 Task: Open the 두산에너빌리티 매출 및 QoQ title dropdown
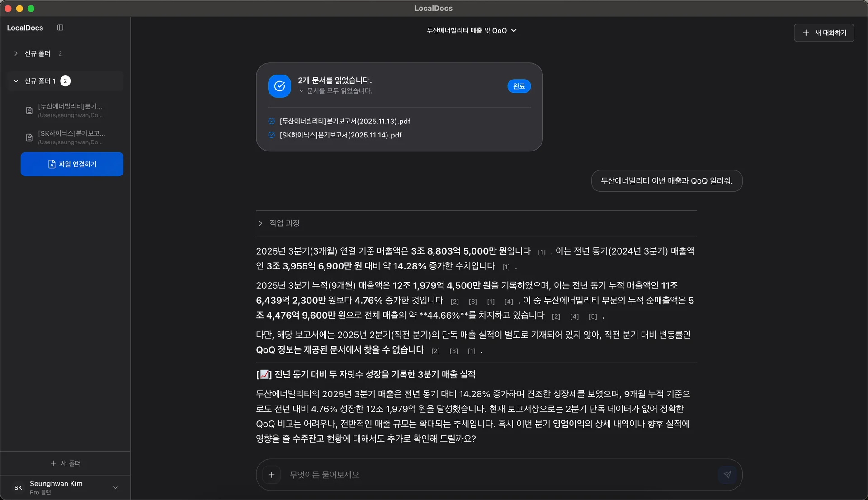(514, 30)
